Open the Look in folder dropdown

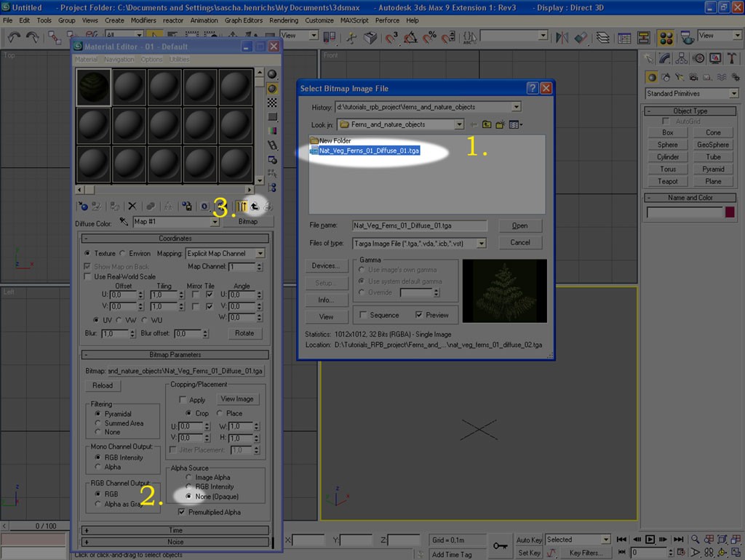(458, 124)
